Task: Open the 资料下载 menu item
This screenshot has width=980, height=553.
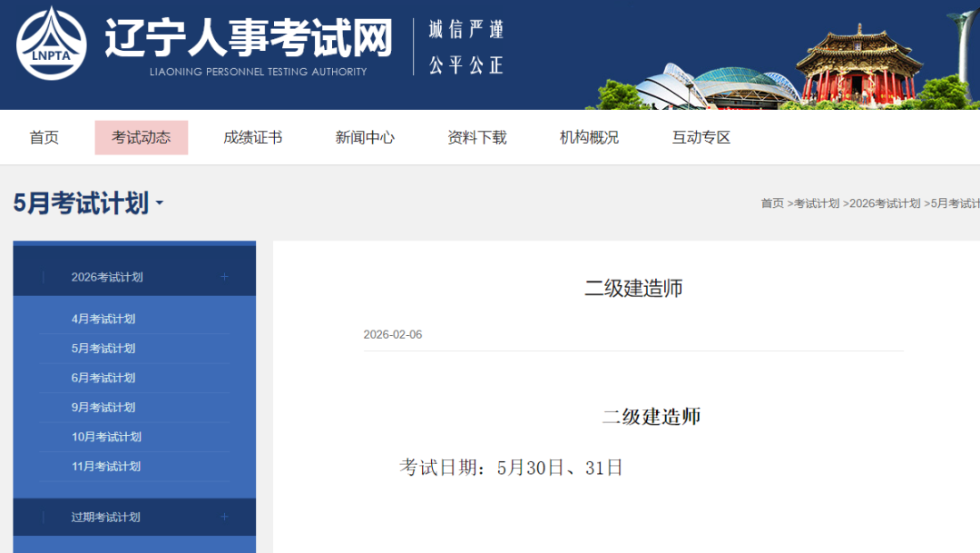Action: coord(476,138)
